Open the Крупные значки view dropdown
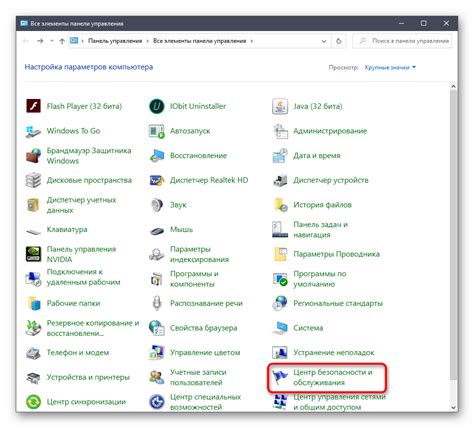The image size is (474, 428). click(x=390, y=67)
